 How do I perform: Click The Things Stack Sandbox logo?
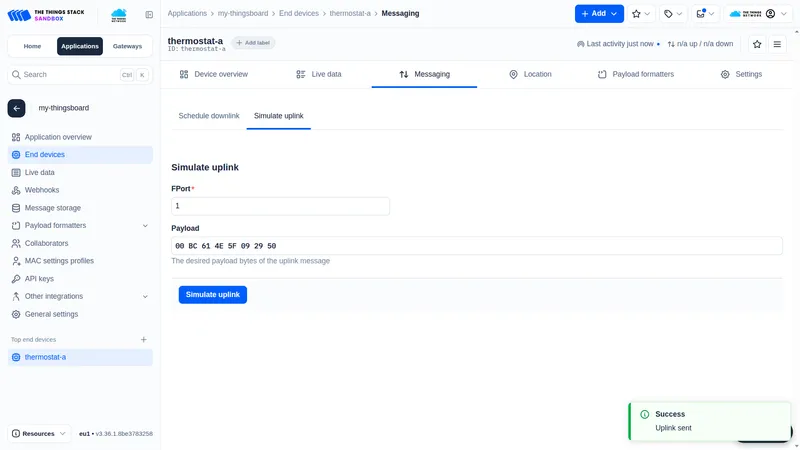[x=46, y=15]
